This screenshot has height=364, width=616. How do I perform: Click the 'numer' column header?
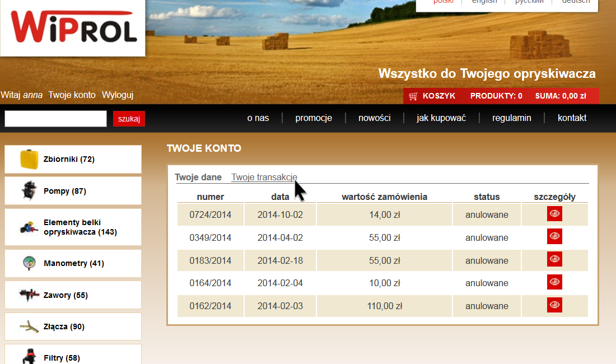tap(210, 197)
